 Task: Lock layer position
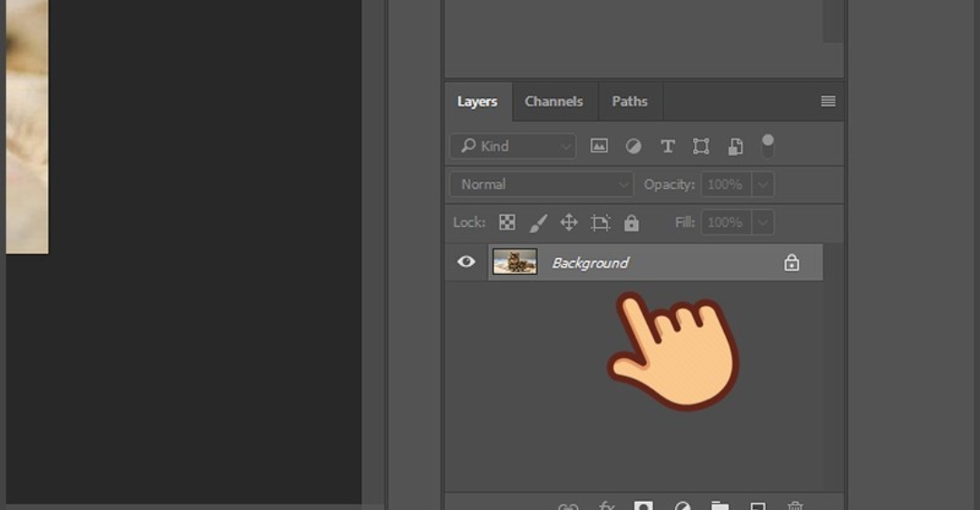(569, 222)
